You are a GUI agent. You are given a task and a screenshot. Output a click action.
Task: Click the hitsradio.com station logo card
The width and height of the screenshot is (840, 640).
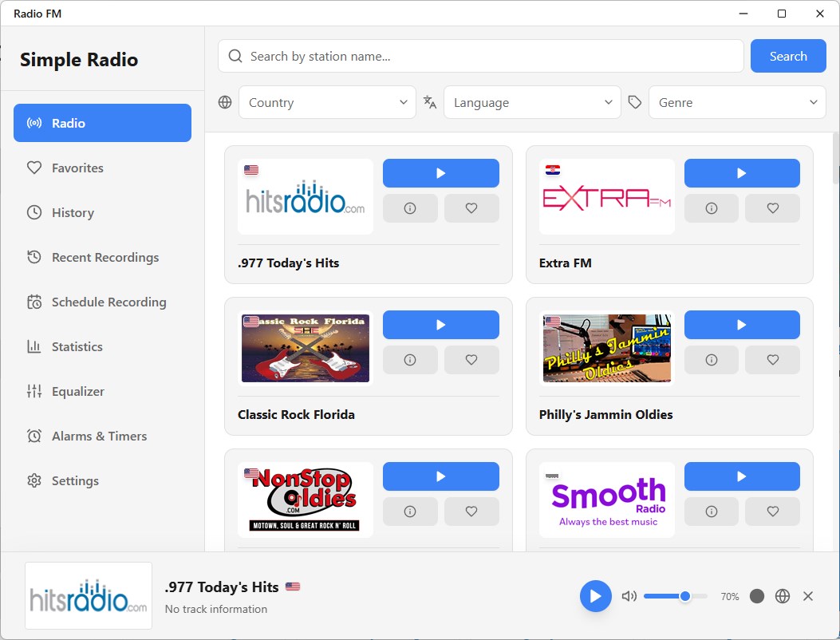(x=306, y=196)
